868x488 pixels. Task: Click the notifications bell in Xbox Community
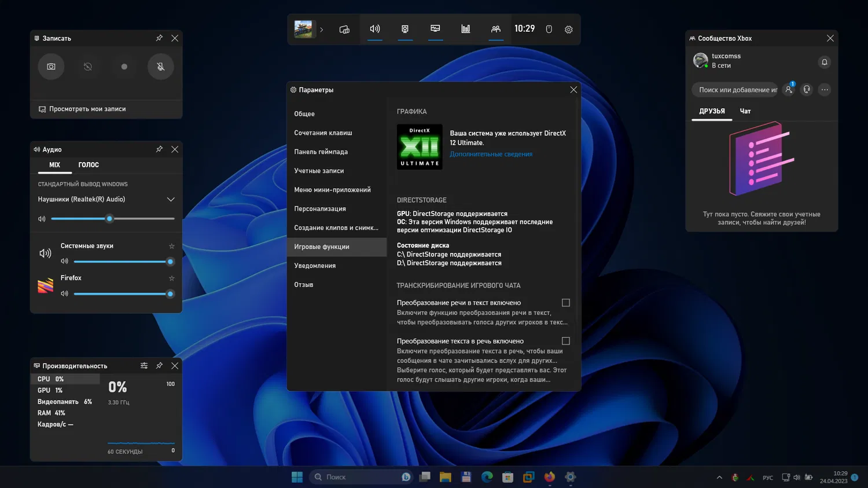click(x=825, y=62)
